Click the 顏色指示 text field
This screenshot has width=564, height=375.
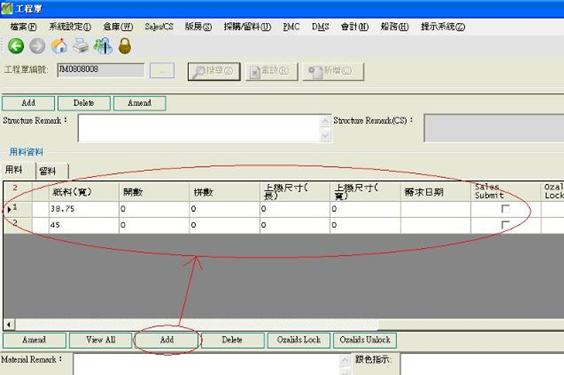pos(482,364)
